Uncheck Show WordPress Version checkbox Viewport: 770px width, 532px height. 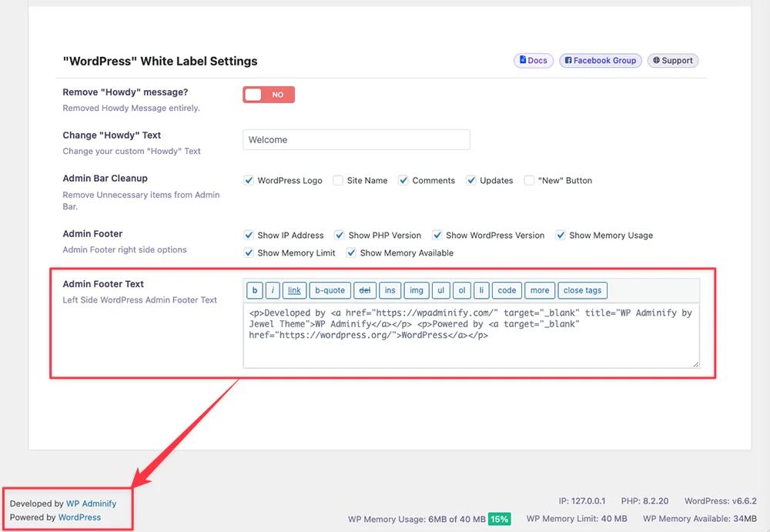[437, 236]
